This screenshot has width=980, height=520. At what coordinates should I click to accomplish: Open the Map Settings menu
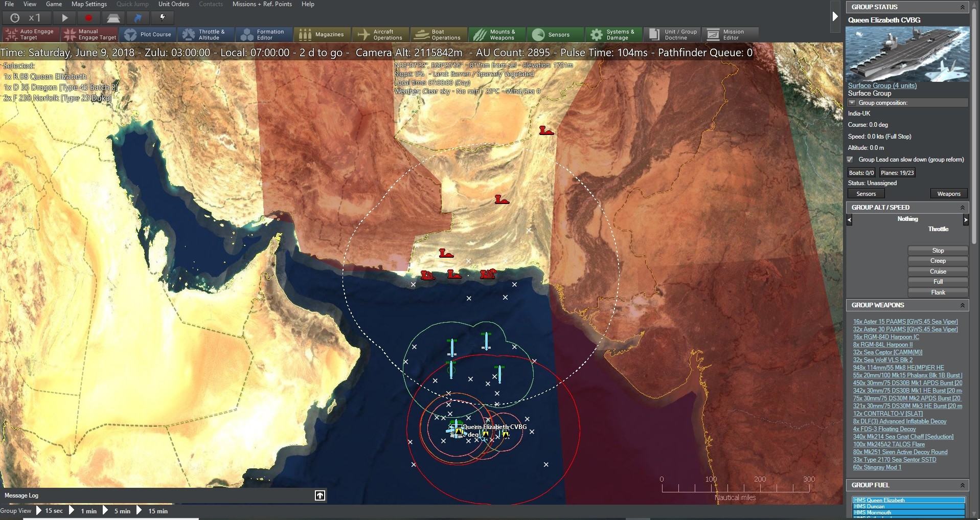(x=88, y=4)
